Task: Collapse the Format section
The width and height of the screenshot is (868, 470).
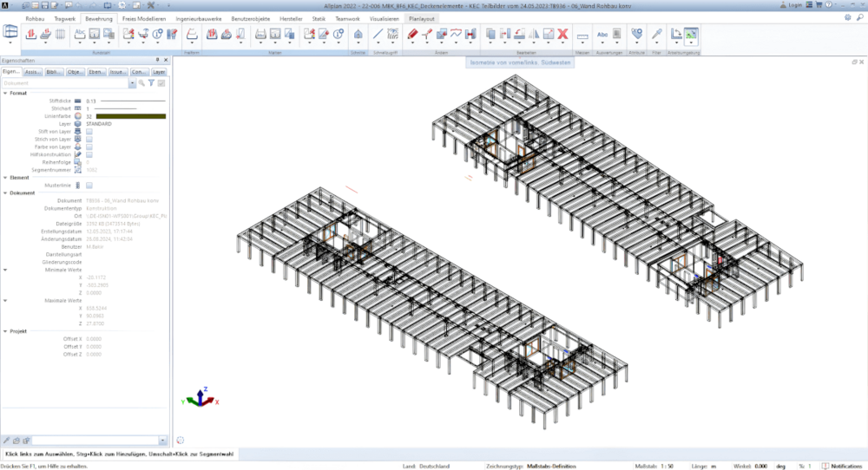Action: (4, 93)
